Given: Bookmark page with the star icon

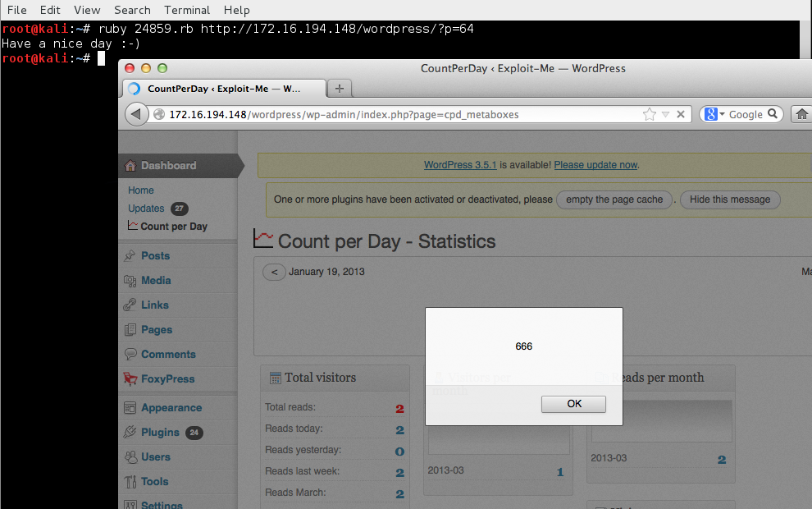Looking at the screenshot, I should coord(650,114).
